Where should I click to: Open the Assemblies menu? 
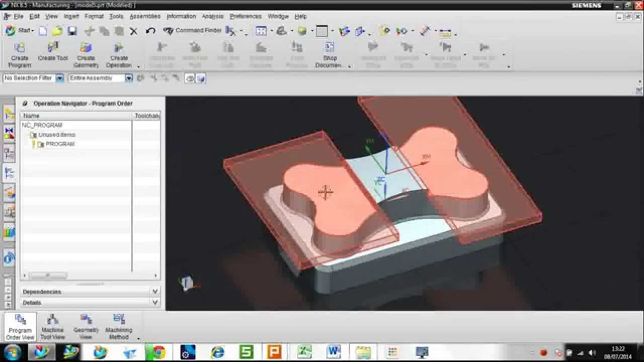[x=145, y=17]
